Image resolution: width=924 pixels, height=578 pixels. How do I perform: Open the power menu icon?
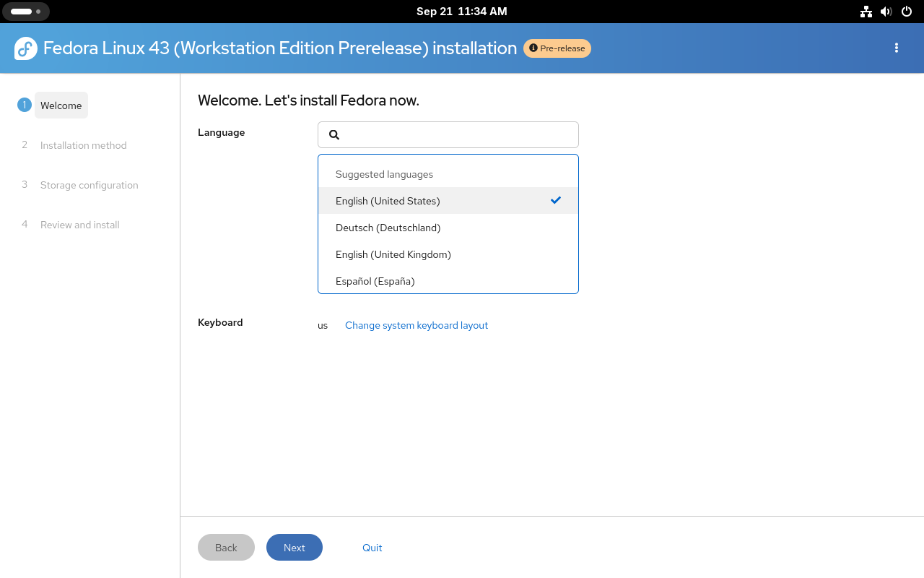(x=907, y=12)
